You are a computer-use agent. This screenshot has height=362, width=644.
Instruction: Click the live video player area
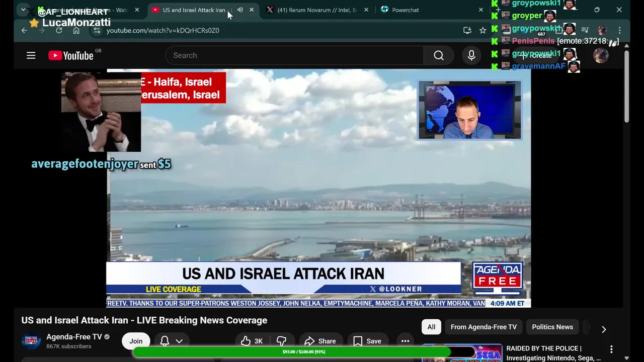click(x=318, y=188)
